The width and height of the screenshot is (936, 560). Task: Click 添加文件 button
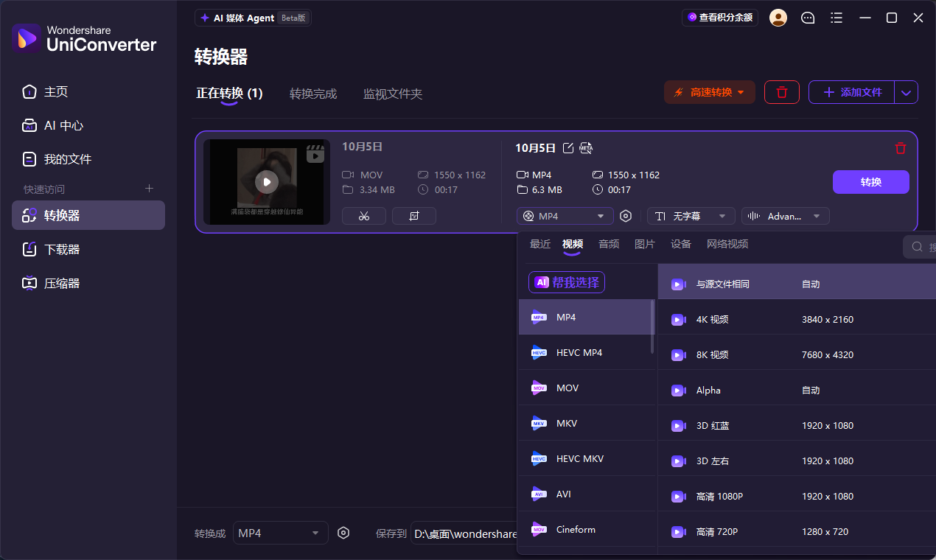(x=852, y=92)
